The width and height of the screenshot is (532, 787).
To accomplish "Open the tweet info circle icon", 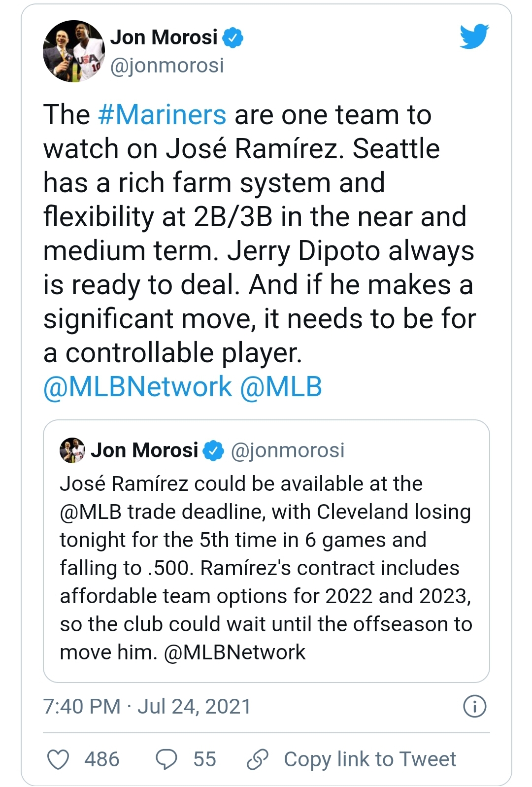I will click(x=474, y=706).
